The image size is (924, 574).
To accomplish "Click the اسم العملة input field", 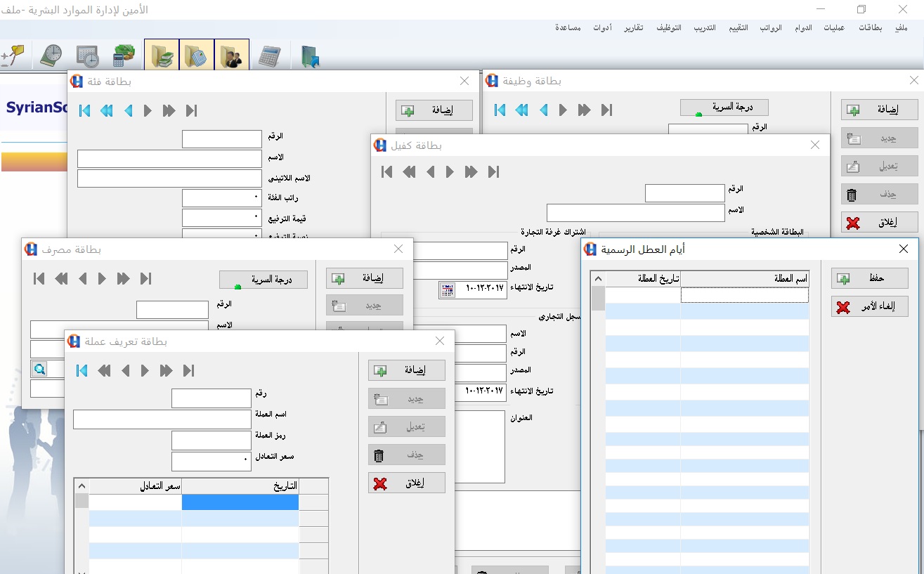I will tap(162, 419).
